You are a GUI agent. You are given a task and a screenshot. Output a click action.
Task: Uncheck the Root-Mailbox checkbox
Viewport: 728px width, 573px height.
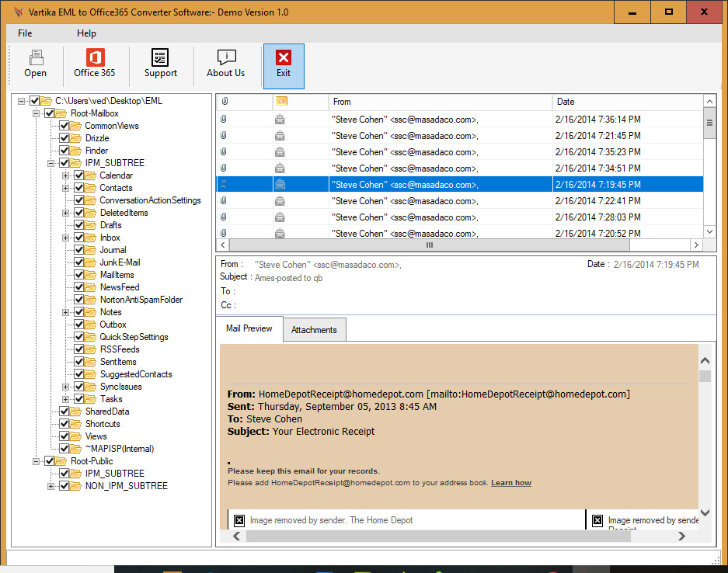(x=49, y=113)
